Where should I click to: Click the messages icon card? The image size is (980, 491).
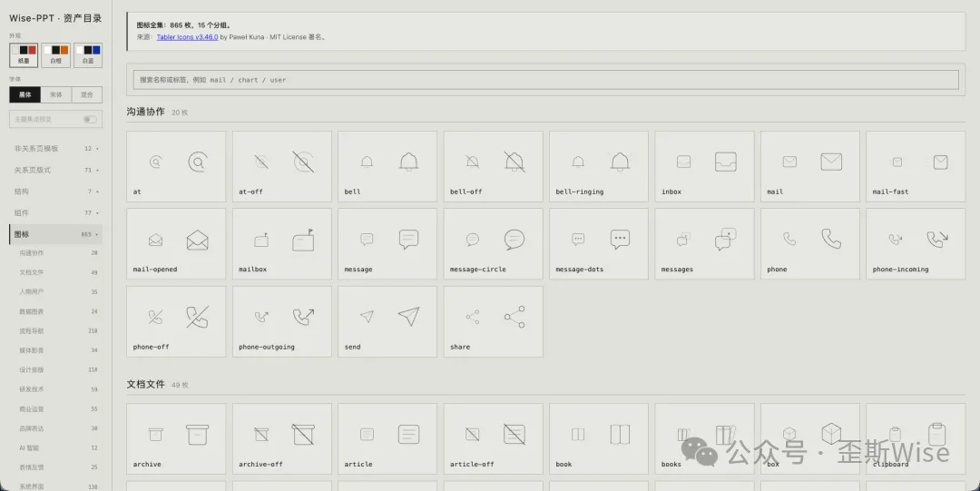pos(704,244)
